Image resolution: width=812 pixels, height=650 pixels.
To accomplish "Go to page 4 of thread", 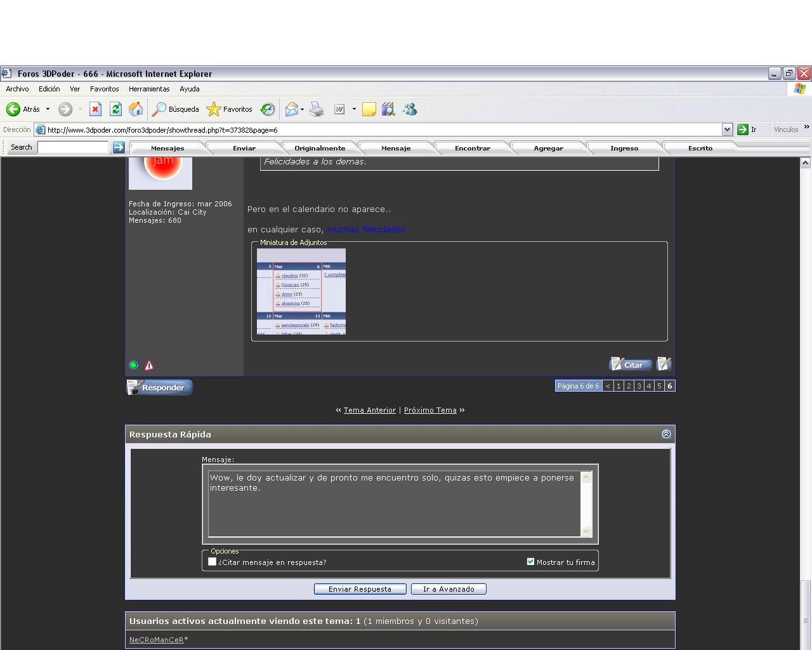I will click(649, 386).
